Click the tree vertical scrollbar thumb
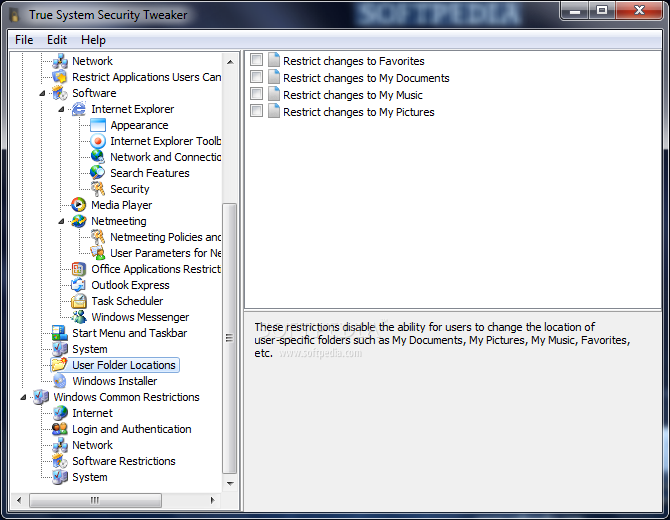 [x=230, y=338]
